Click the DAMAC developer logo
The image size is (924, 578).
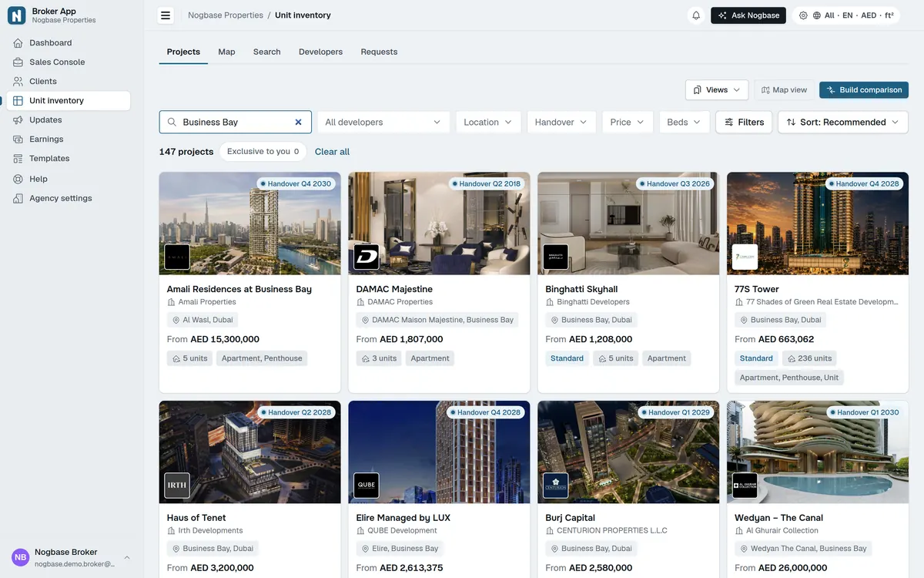[x=367, y=257]
